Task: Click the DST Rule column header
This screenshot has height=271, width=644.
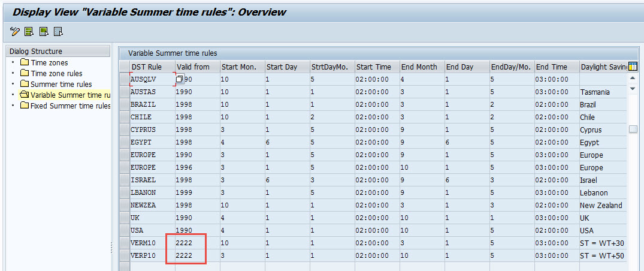Action: click(x=152, y=67)
